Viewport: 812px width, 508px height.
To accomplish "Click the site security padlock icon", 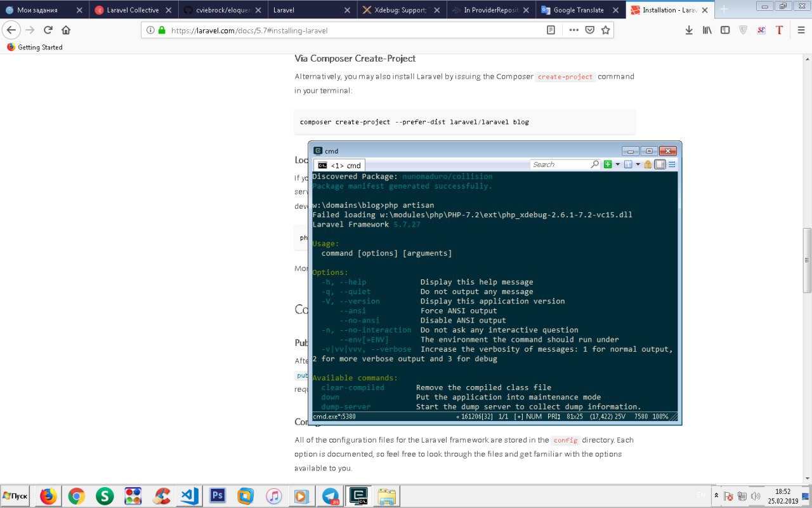I will point(161,30).
